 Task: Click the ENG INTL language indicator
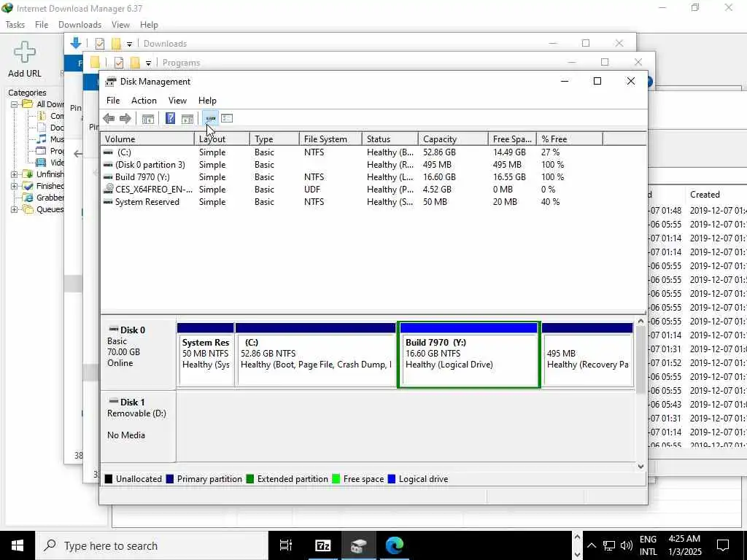coord(648,545)
